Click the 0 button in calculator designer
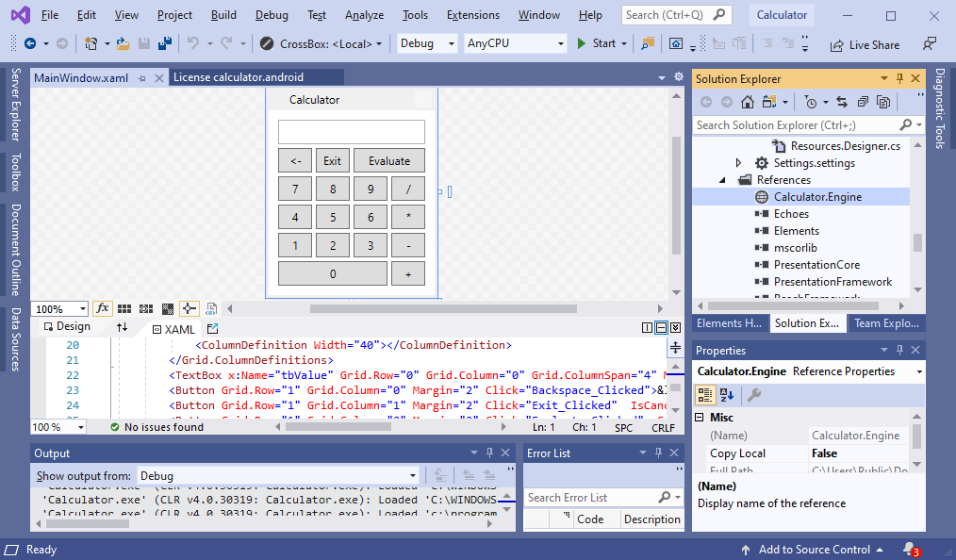956x560 pixels. click(332, 273)
